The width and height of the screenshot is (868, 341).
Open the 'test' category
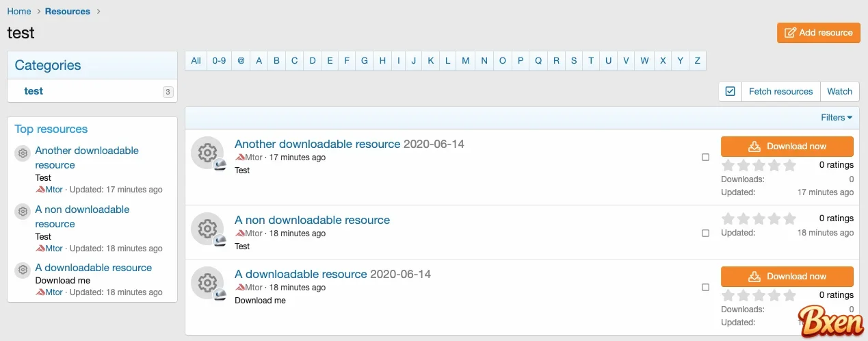(x=34, y=91)
